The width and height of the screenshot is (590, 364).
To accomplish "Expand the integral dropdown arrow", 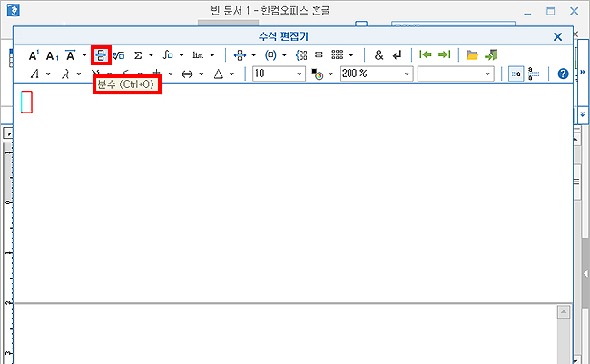I will [x=182, y=55].
